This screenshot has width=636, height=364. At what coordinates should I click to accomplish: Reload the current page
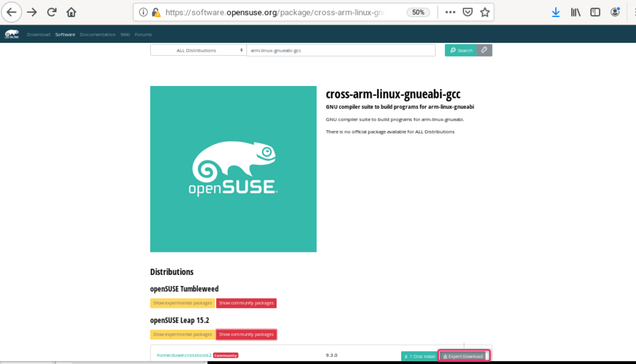click(51, 12)
